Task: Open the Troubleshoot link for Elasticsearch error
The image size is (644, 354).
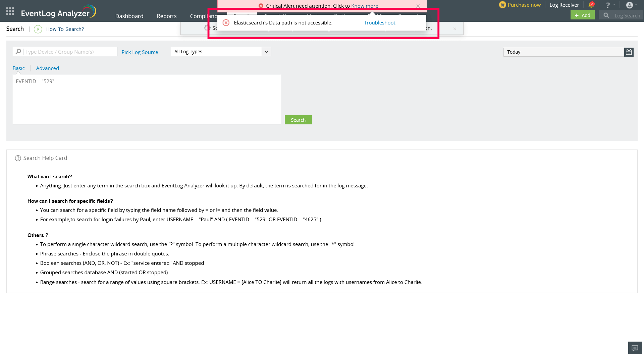Action: tap(379, 22)
